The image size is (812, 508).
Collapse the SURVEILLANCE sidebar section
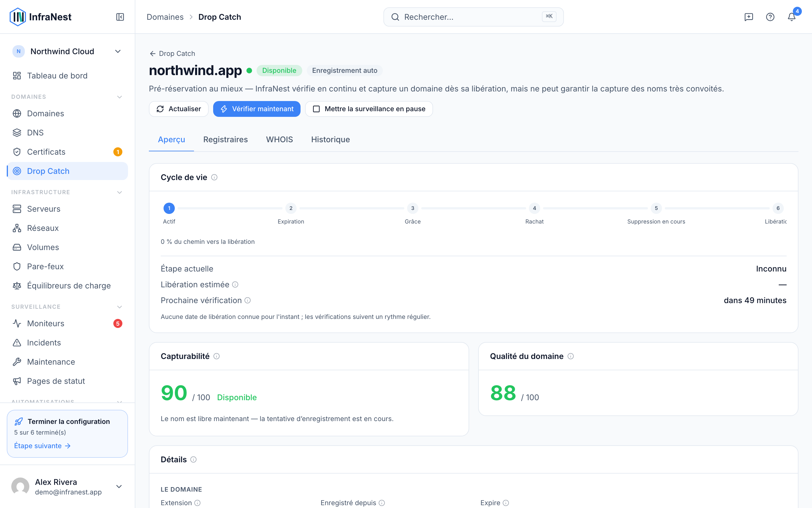click(120, 307)
